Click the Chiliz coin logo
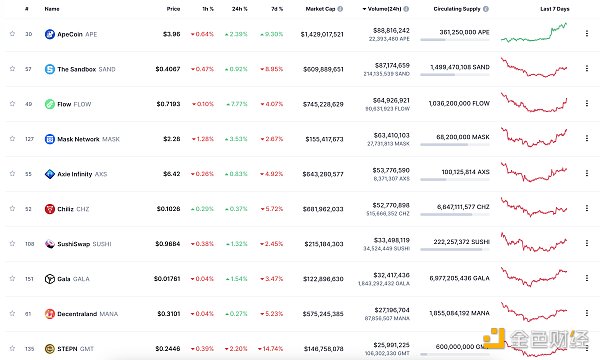The width and height of the screenshot is (600, 360). click(x=50, y=209)
